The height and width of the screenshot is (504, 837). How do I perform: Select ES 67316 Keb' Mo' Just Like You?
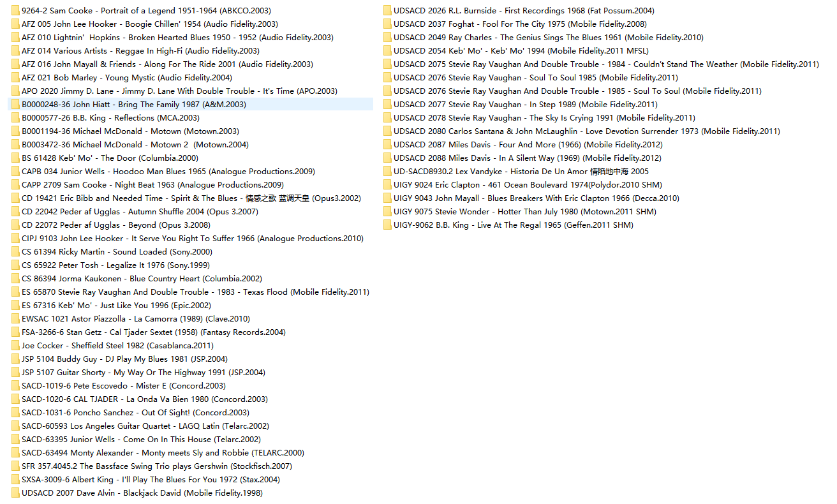click(x=116, y=306)
